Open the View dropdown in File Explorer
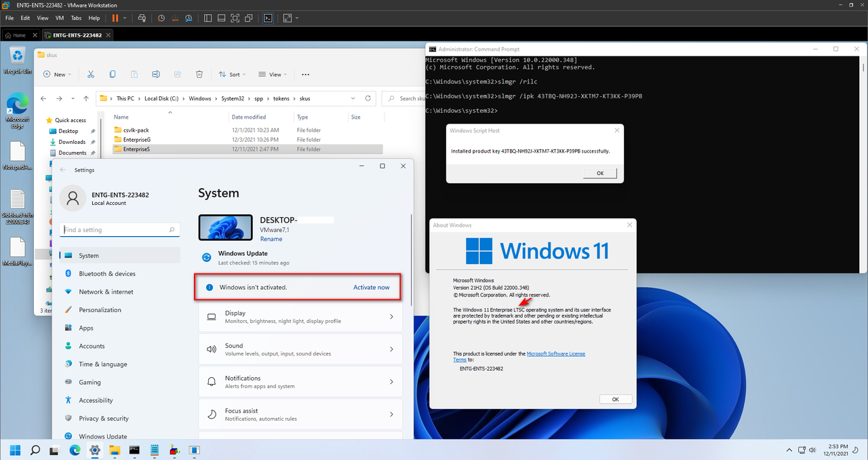Screen dimensions: 868x460 point(271,74)
